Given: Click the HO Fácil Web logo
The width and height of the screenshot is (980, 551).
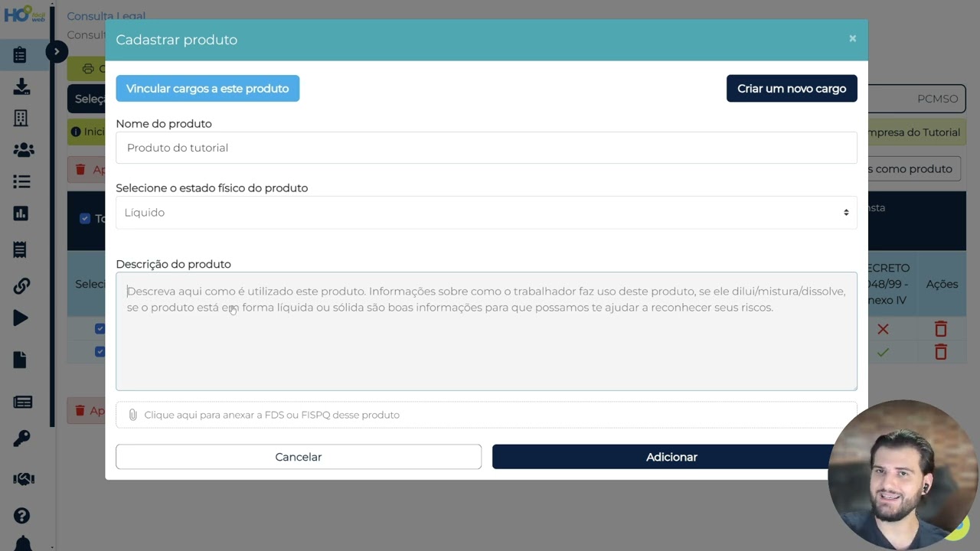Looking at the screenshot, I should pos(24,14).
